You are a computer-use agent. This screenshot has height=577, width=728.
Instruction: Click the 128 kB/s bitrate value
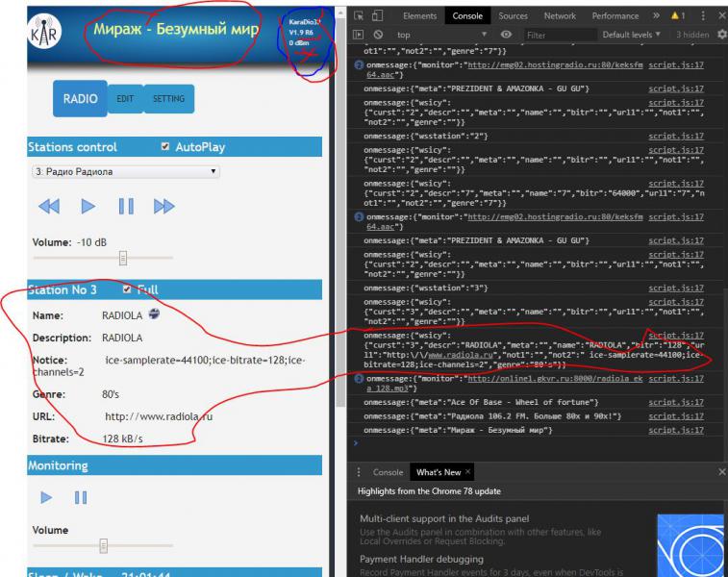tap(122, 439)
